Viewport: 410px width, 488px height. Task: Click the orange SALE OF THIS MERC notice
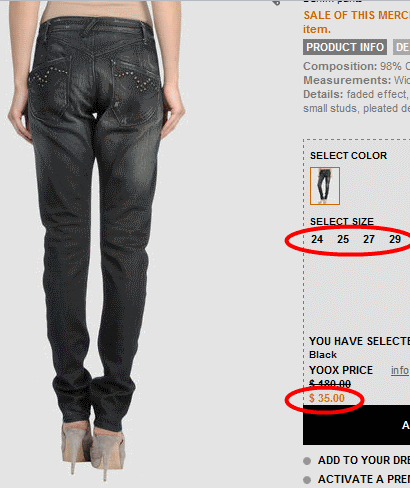tap(356, 22)
